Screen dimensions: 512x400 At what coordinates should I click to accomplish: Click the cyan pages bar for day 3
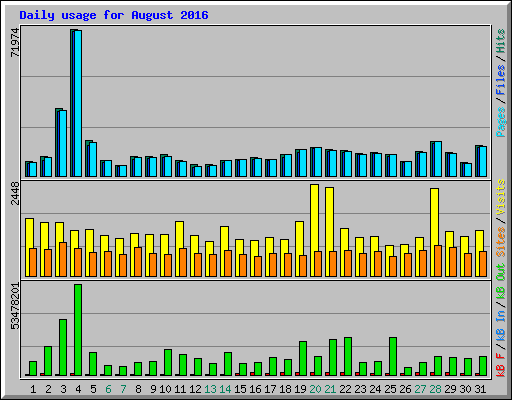(63, 143)
